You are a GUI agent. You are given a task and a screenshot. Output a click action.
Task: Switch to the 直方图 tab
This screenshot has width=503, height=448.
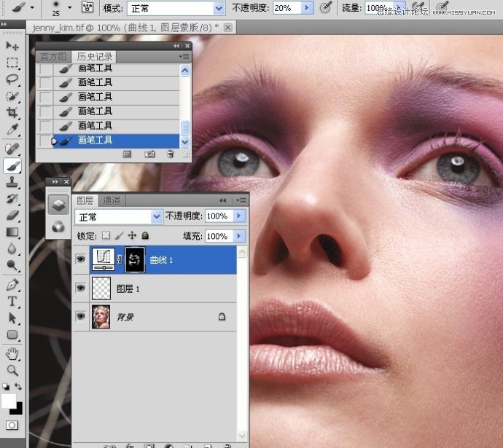click(x=53, y=56)
